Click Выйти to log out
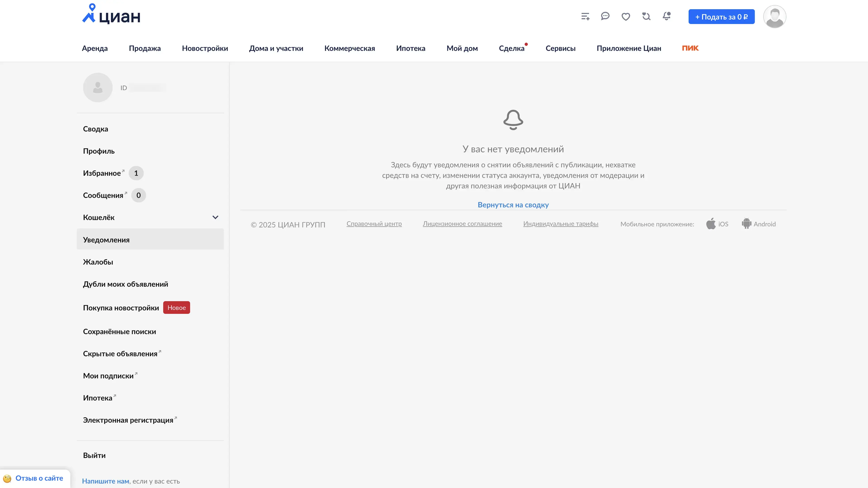Screen dimensions: 868x488 point(94,455)
